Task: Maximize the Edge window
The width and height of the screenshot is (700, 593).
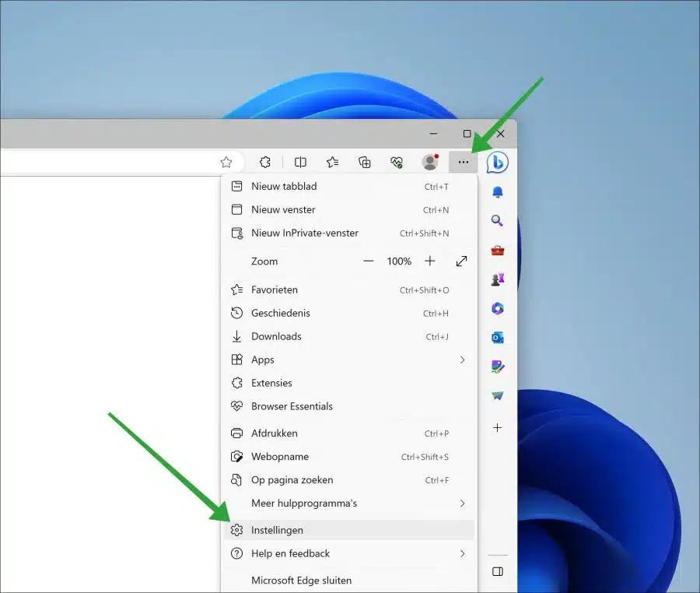Action: coord(467,134)
